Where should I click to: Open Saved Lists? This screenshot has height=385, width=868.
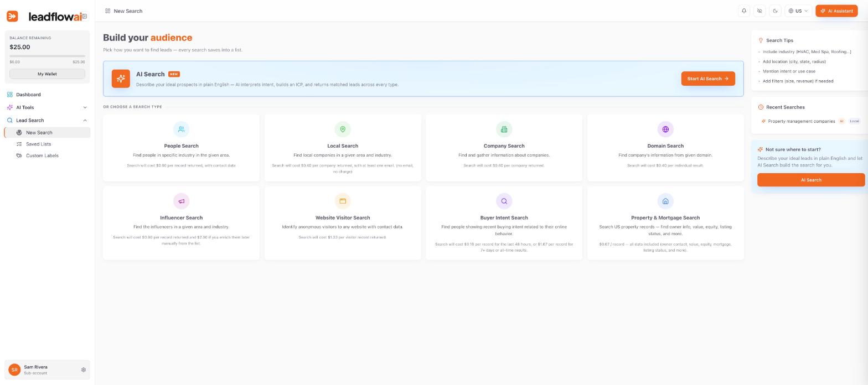click(38, 144)
